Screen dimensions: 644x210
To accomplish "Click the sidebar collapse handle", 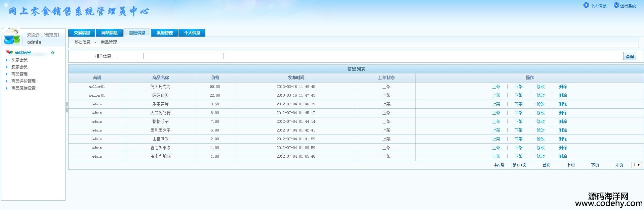I will pyautogui.click(x=67, y=107).
